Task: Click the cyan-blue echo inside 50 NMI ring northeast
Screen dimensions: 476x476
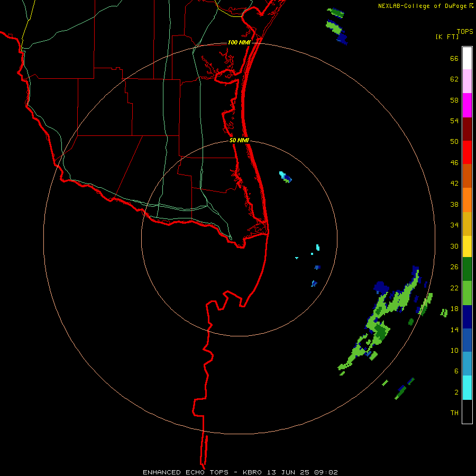Action: tap(286, 177)
